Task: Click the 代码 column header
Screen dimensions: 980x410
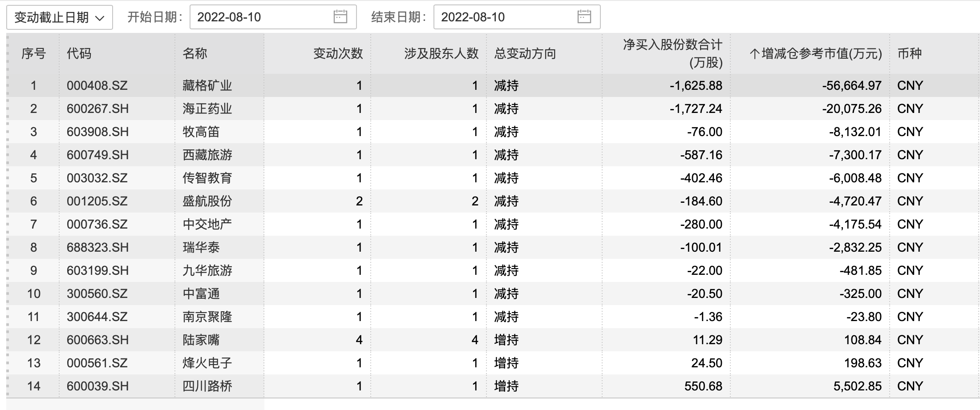Action: click(x=79, y=54)
